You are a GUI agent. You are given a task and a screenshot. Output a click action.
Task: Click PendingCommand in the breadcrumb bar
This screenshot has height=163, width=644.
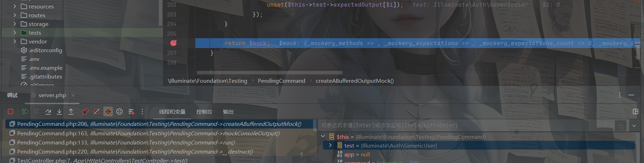tap(281, 81)
